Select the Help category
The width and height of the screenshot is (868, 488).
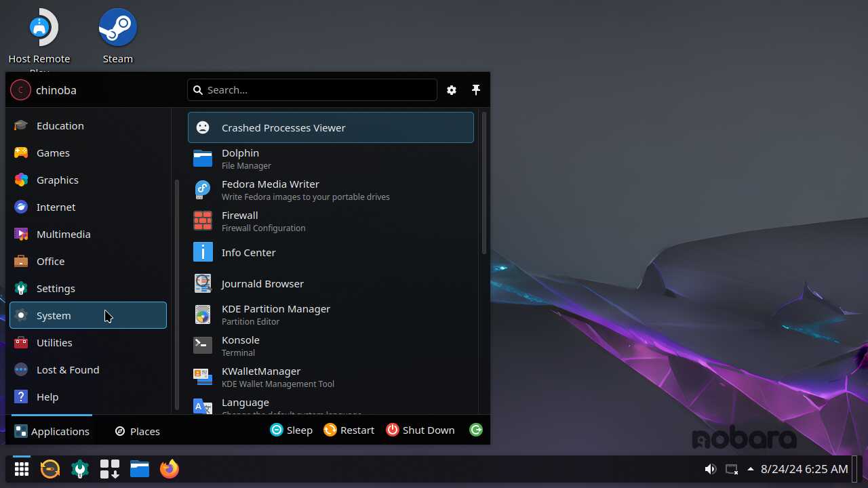(x=88, y=396)
